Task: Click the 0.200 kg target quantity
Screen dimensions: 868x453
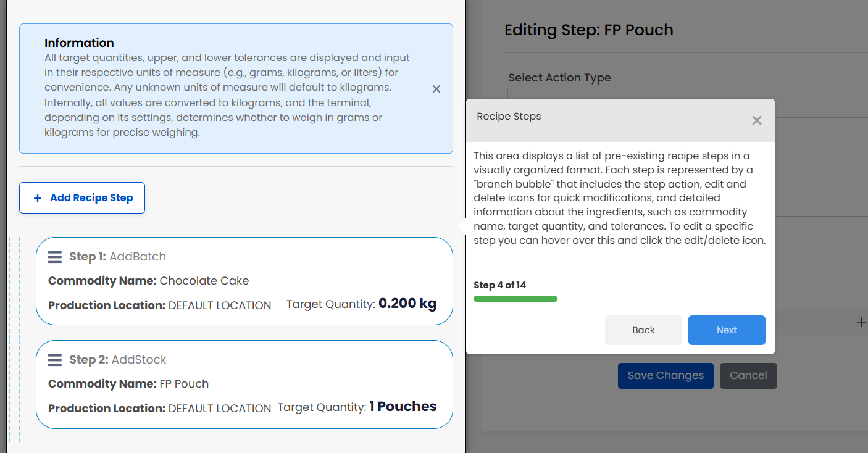Action: 407,303
